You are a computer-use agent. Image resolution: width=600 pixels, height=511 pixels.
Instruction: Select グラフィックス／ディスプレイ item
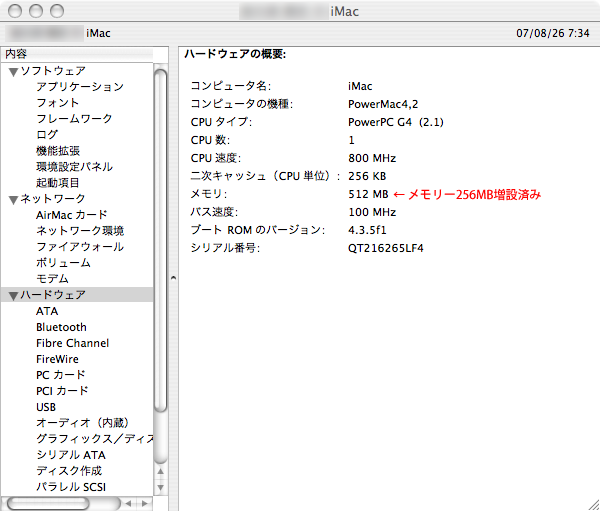(95, 439)
